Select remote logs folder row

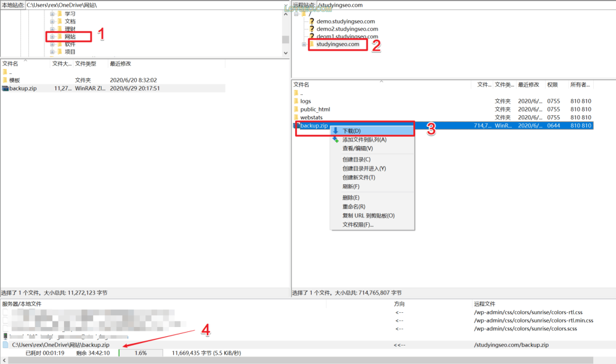pyautogui.click(x=443, y=101)
